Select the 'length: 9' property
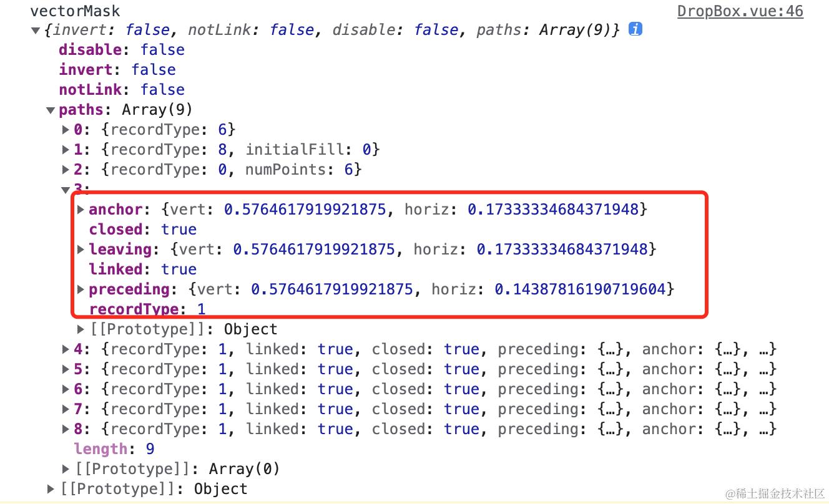 114,449
